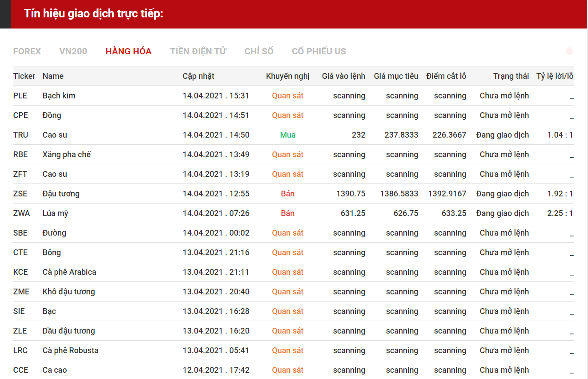Click the Cà phê Robusta name
Screen dimensions: 588x379
[70, 350]
